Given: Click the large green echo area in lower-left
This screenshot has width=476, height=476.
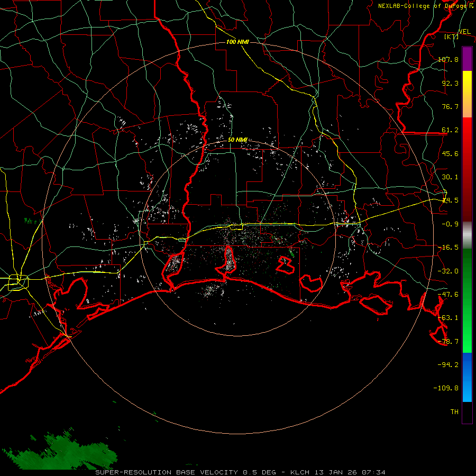Looking at the screenshot, I should tap(64, 452).
